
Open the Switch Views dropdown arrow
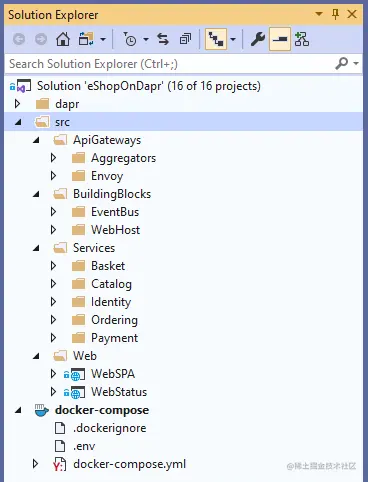point(103,39)
